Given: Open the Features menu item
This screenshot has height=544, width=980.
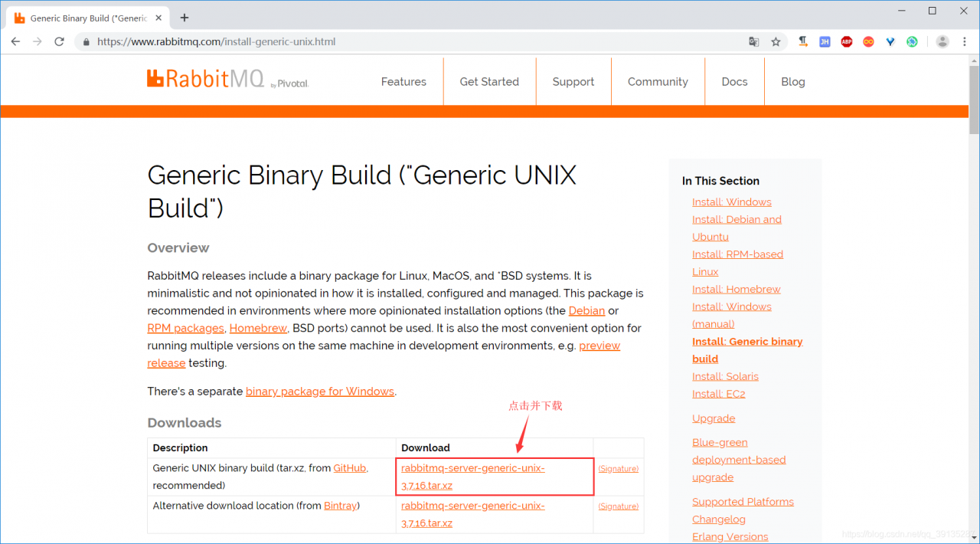Looking at the screenshot, I should (403, 81).
